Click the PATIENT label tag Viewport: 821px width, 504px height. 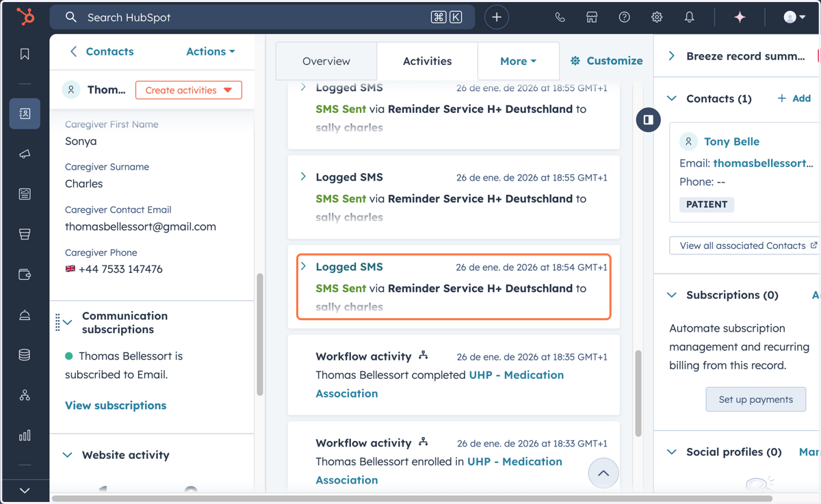pos(707,204)
